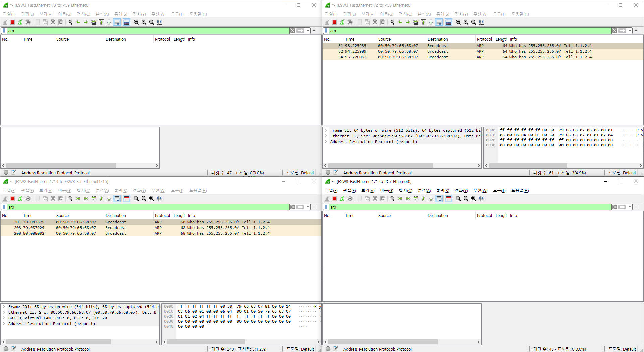The image size is (644, 352).
Task: Apply the display filter in PC8 window
Action: point(623,31)
